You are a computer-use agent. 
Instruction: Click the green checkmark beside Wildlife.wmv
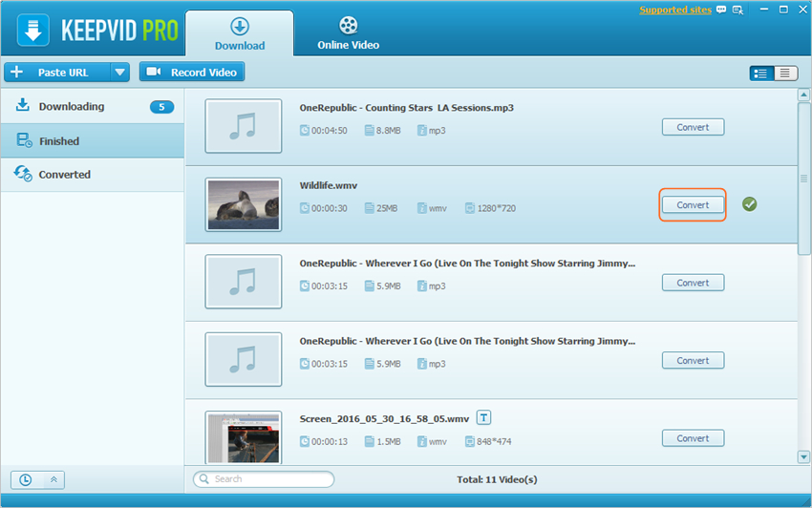(749, 204)
